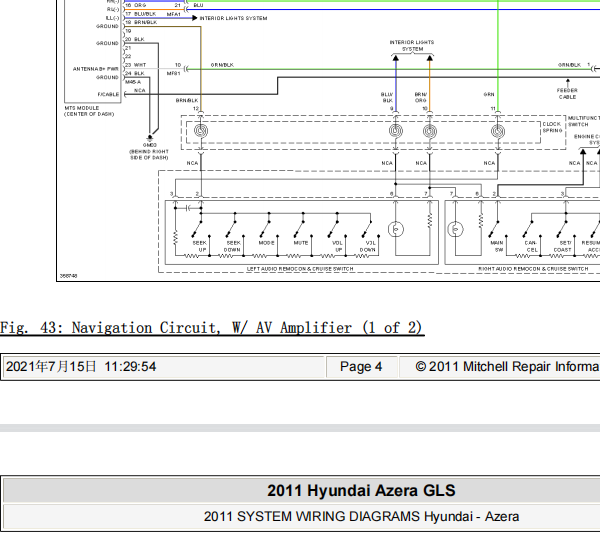Click the clock spring coil at pin 11

point(498,131)
